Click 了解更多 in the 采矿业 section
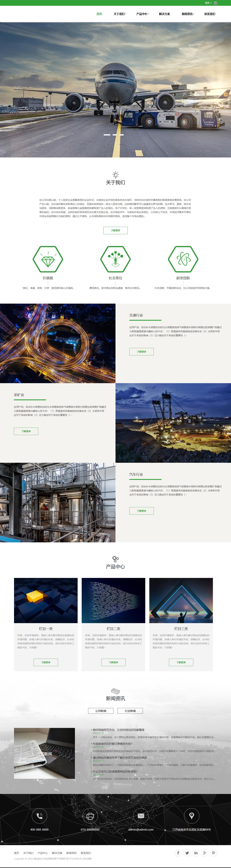This screenshot has width=231, height=868. (26, 431)
